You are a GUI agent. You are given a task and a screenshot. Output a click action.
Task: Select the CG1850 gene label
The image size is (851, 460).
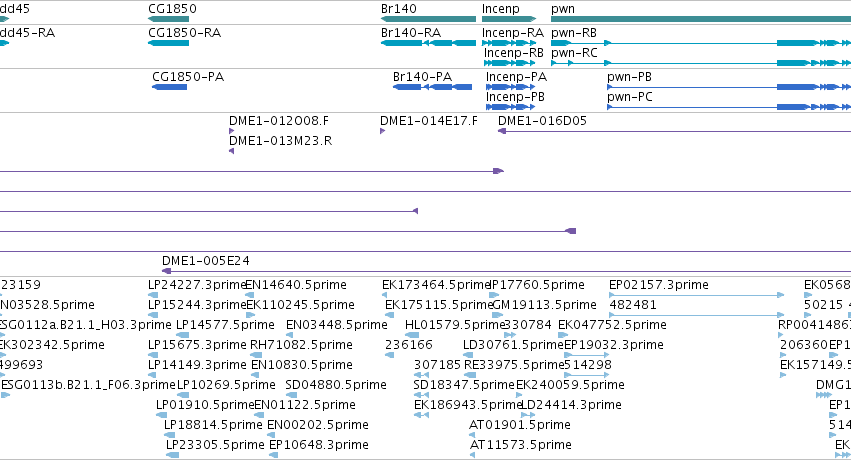[172, 9]
